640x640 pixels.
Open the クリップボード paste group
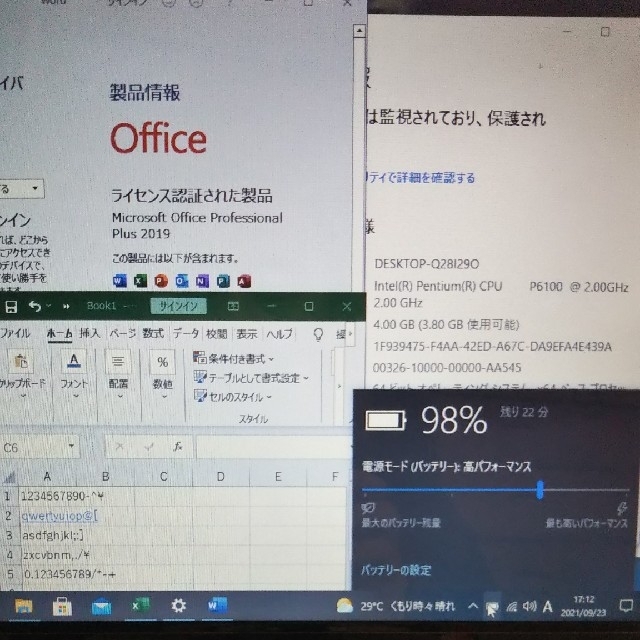point(22,373)
